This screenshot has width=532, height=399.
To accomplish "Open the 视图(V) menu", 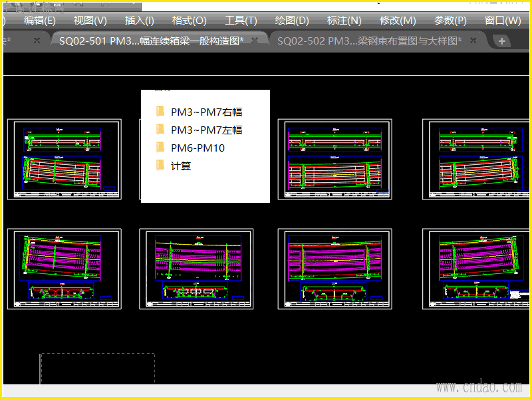I will tap(90, 21).
